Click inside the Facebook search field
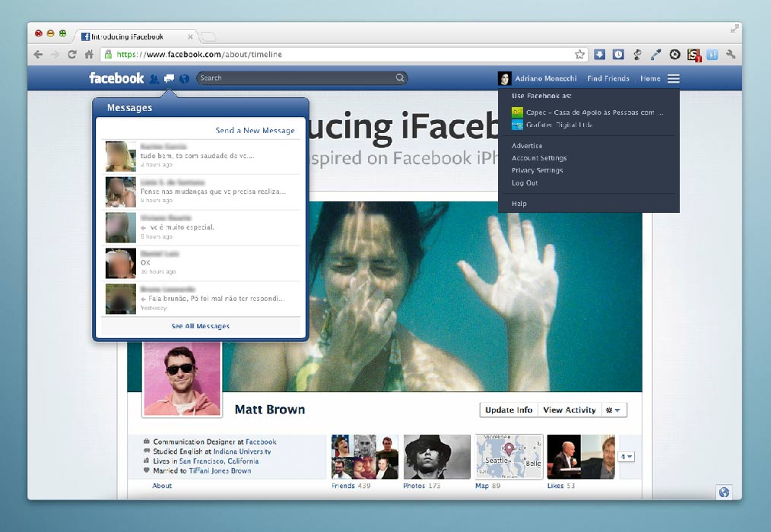771x532 pixels. click(x=300, y=78)
